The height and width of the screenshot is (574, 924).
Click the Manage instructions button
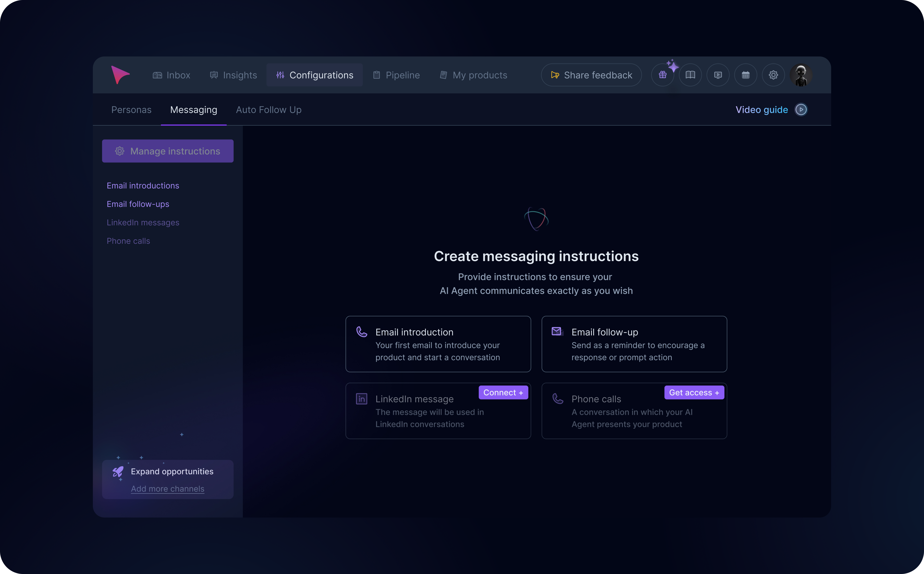coord(168,151)
